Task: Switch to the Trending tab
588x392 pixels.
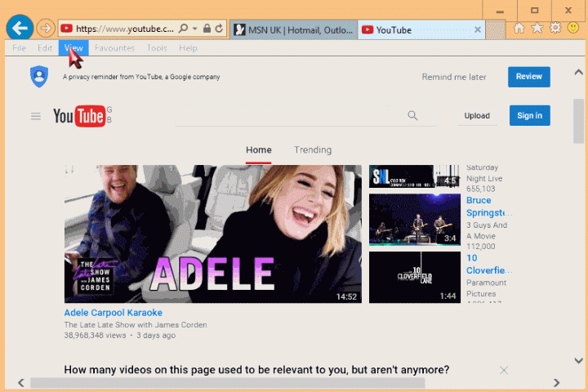Action: pyautogui.click(x=313, y=150)
